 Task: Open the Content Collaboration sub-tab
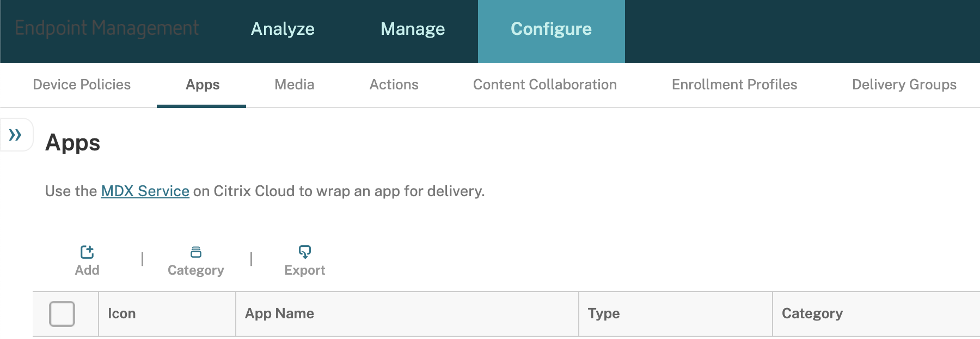coord(544,85)
